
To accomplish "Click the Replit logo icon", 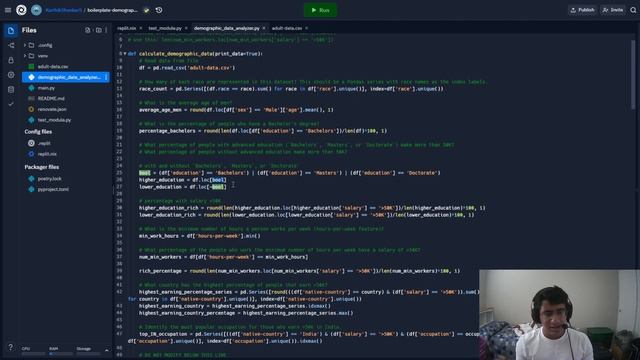I will point(21,10).
